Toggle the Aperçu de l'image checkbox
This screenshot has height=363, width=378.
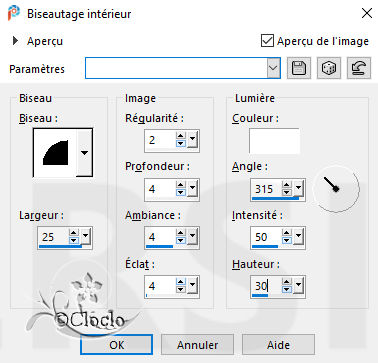coord(267,41)
